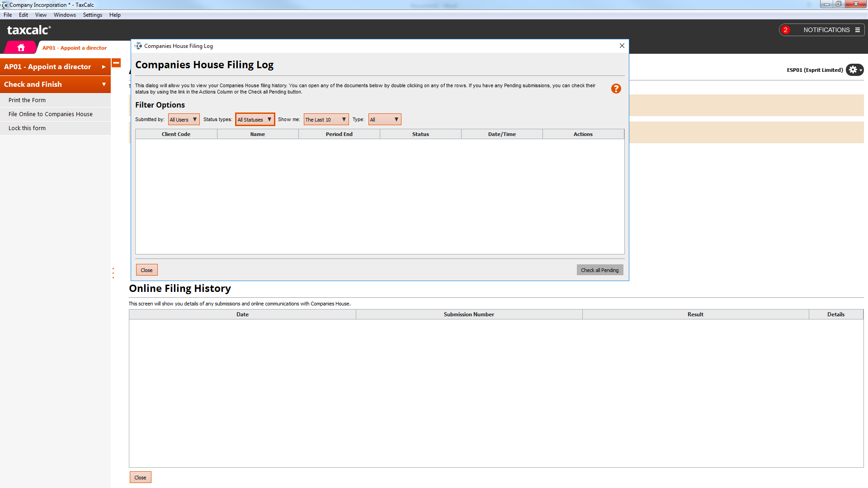Screen dimensions: 868x488
Task: Click the pink Home icon tab
Action: (21, 47)
